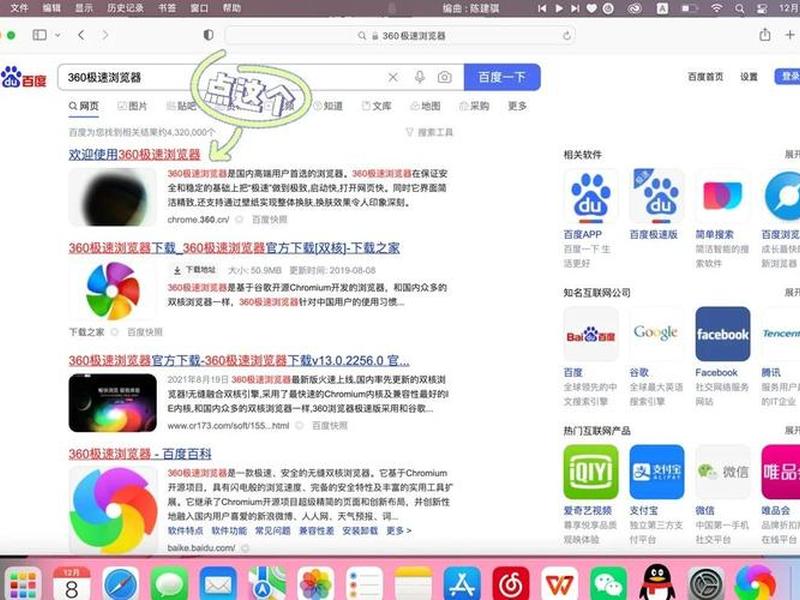This screenshot has width=800, height=600.
Task: Go to 百度首页 link
Action: point(706,77)
